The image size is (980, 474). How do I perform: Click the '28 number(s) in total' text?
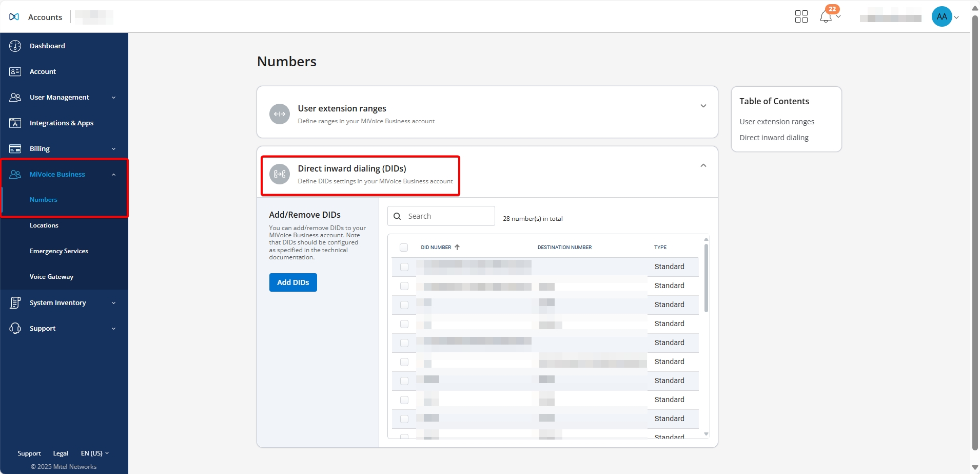(x=533, y=219)
